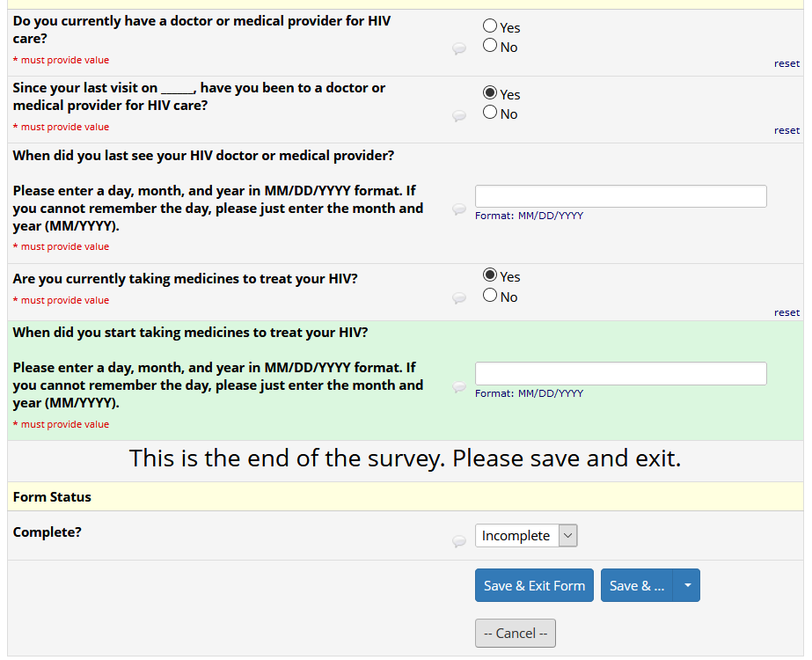Select Yes for currently taking HIV medicines
The height and width of the screenshot is (660, 812).
coord(490,275)
